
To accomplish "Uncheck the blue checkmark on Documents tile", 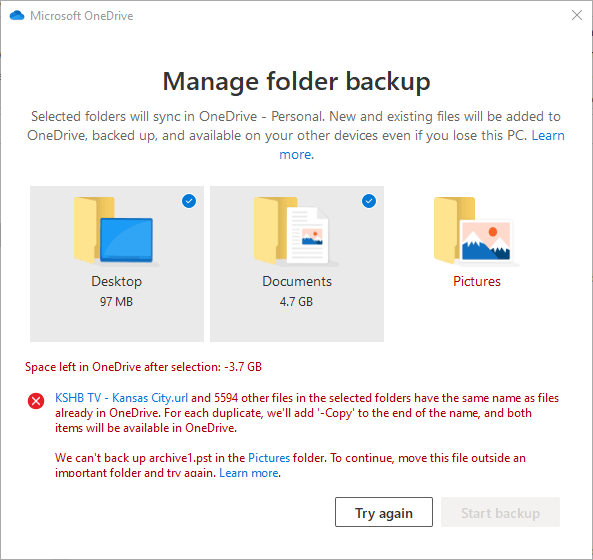I will point(369,201).
